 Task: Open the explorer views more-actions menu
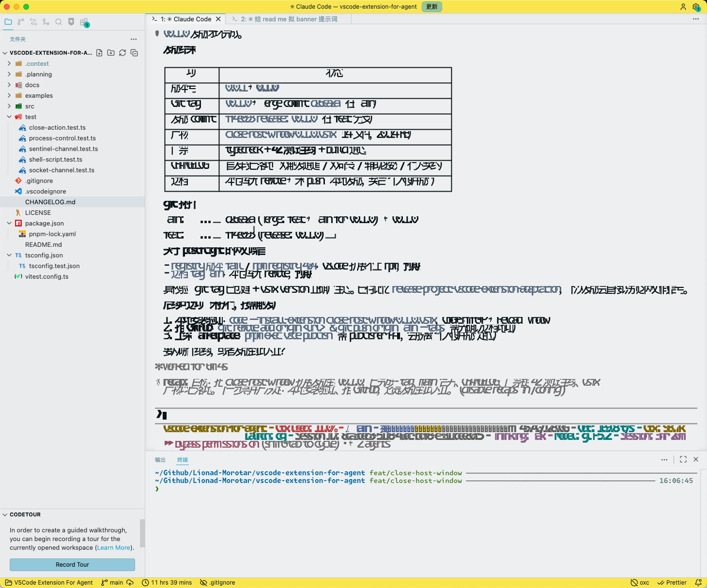pos(134,39)
